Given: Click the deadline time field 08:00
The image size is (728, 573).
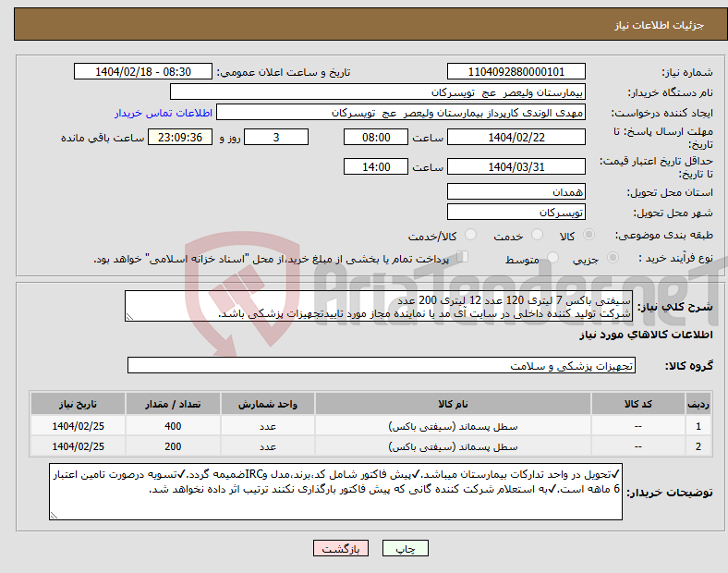Looking at the screenshot, I should pos(376,138).
